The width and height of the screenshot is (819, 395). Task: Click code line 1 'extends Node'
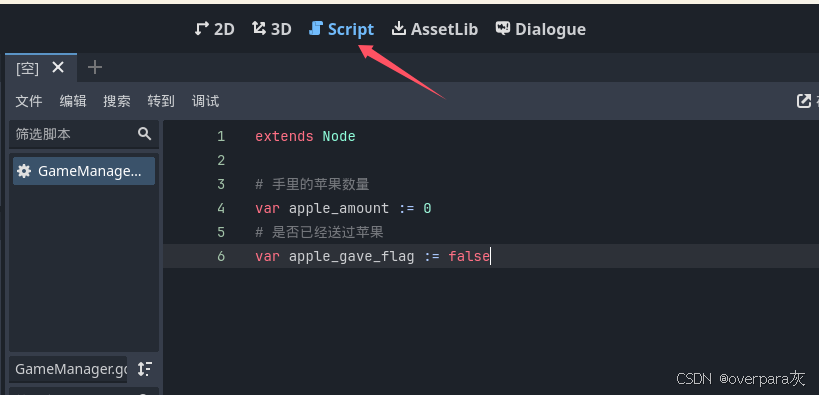pyautogui.click(x=305, y=136)
